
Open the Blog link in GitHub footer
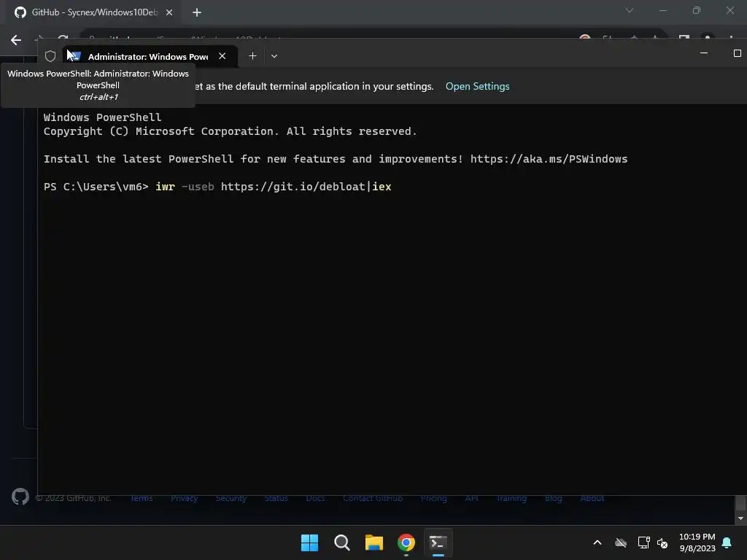pos(553,498)
